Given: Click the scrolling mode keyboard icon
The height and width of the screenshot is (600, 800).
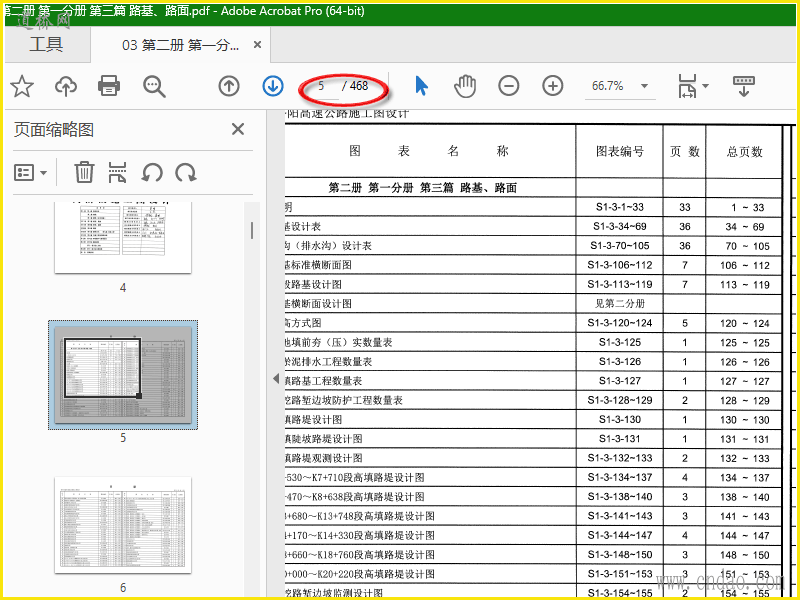Looking at the screenshot, I should [x=743, y=86].
